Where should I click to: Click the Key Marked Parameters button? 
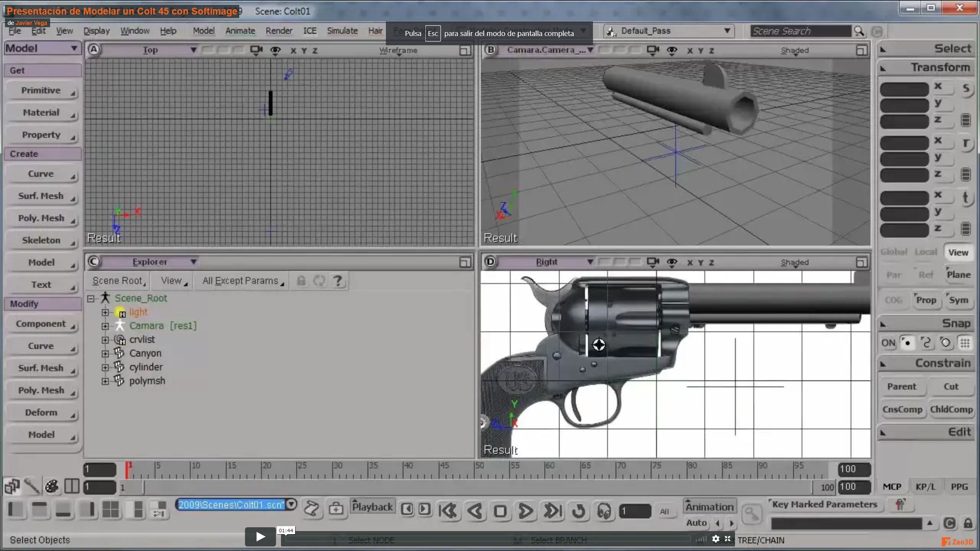pos(825,505)
